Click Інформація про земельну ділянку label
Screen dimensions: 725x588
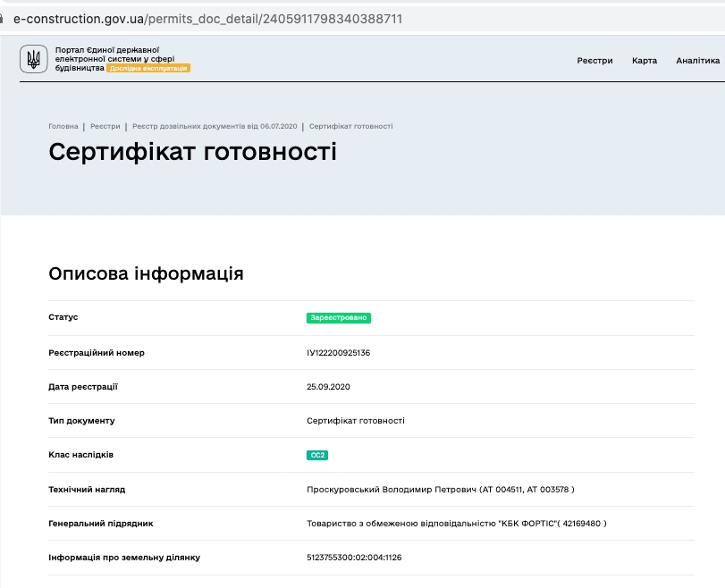point(124,558)
